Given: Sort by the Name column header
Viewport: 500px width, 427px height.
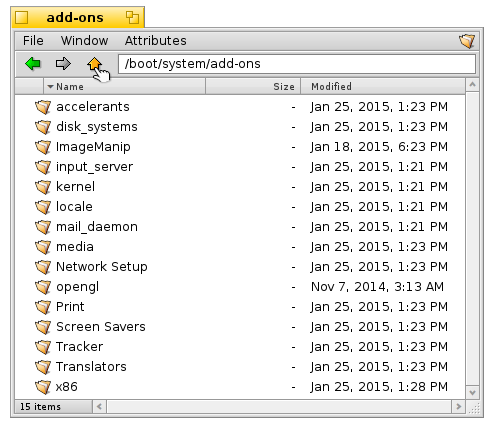Looking at the screenshot, I should 124,87.
